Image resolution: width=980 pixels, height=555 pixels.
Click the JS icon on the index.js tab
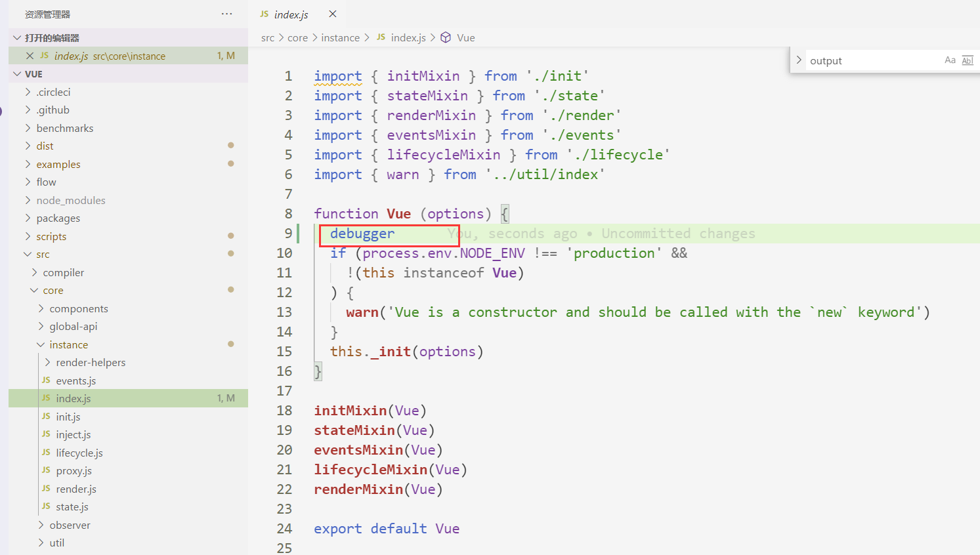pyautogui.click(x=265, y=14)
